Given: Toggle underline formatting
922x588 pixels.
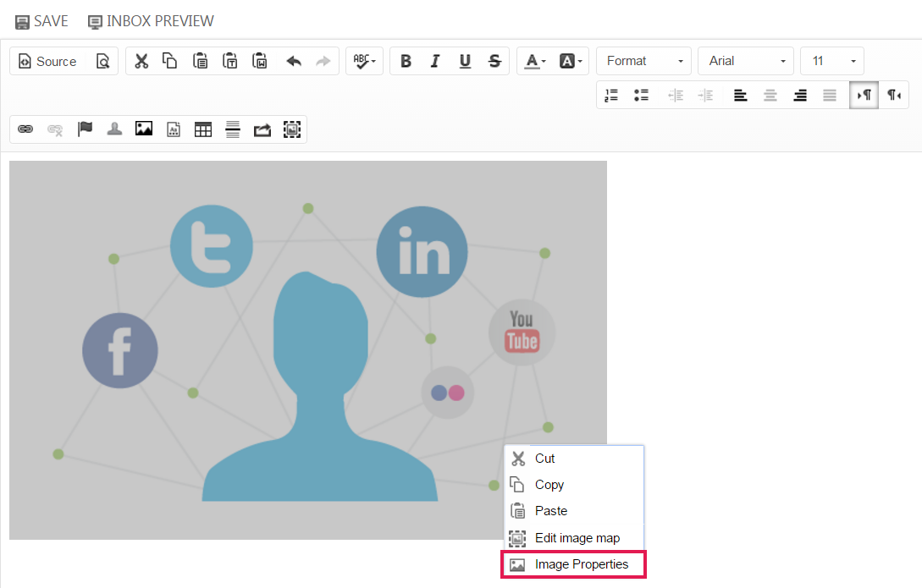Looking at the screenshot, I should [x=465, y=61].
